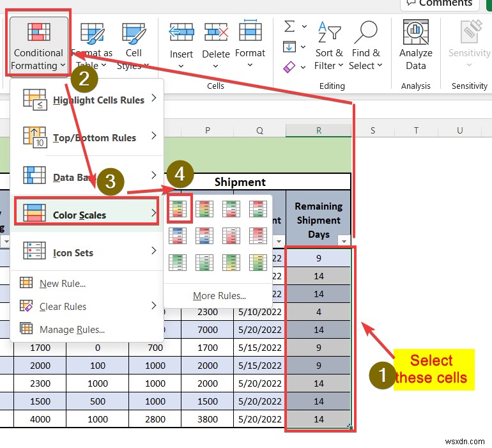
Task: Apply the Blue-White-Red color scale
Action: (178, 236)
